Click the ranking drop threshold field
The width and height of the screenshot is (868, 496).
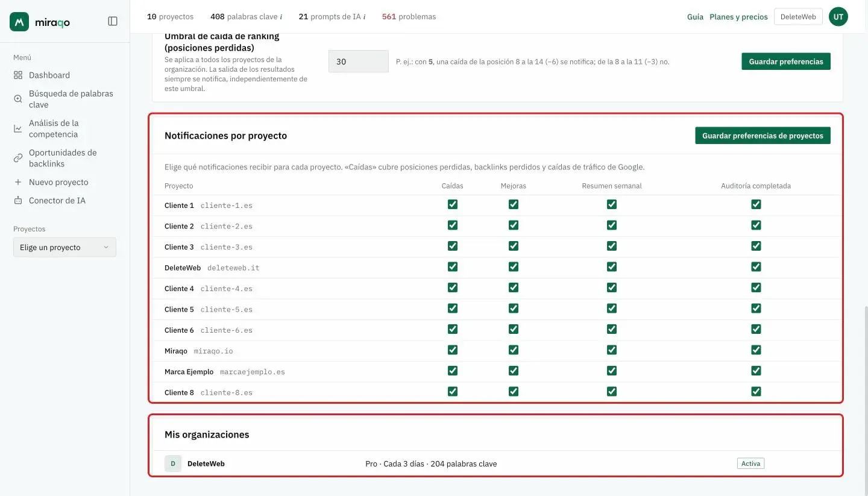coord(359,61)
